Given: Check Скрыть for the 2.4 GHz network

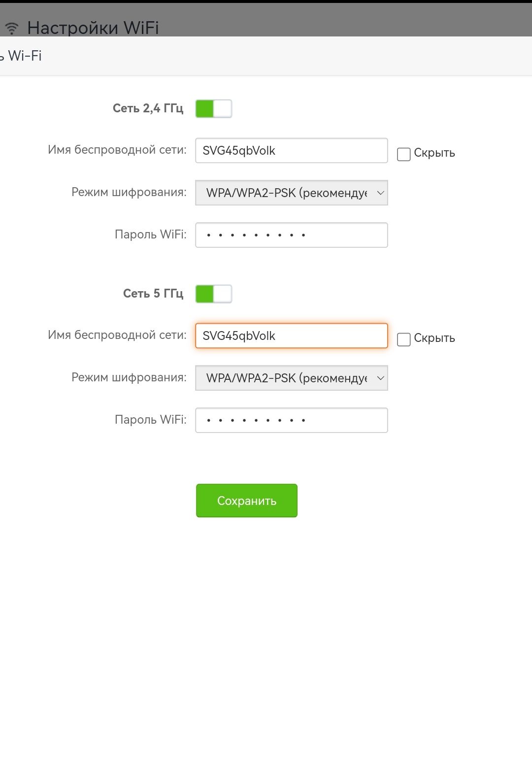Looking at the screenshot, I should pyautogui.click(x=403, y=154).
